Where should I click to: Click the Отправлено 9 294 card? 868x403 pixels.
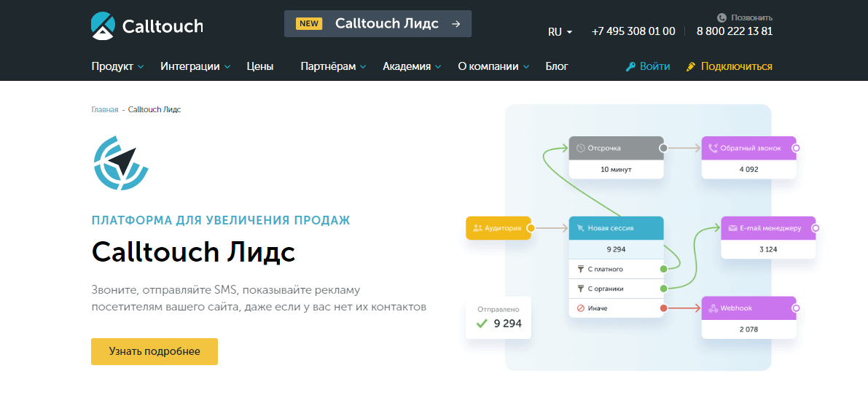point(498,318)
